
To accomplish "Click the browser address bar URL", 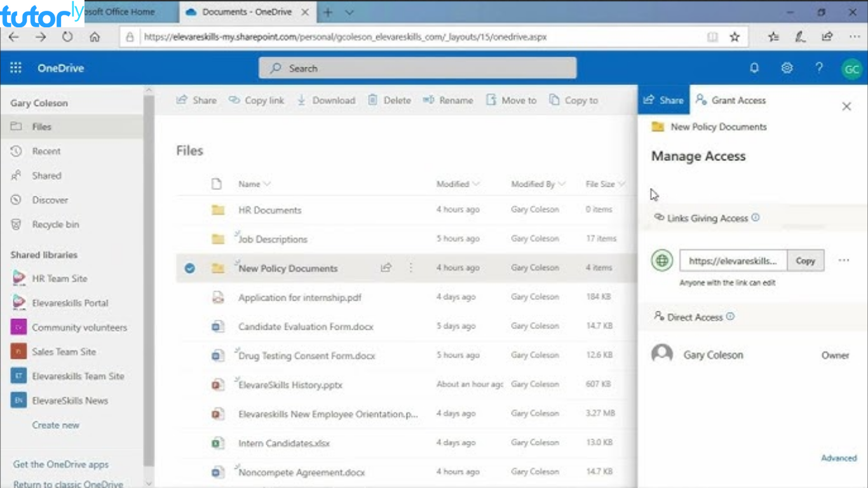I will [345, 37].
